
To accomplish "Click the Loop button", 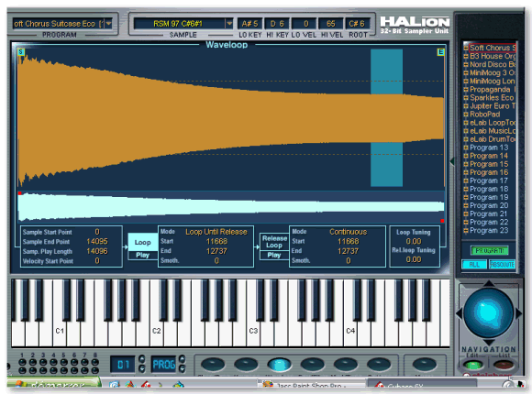I will [142, 243].
